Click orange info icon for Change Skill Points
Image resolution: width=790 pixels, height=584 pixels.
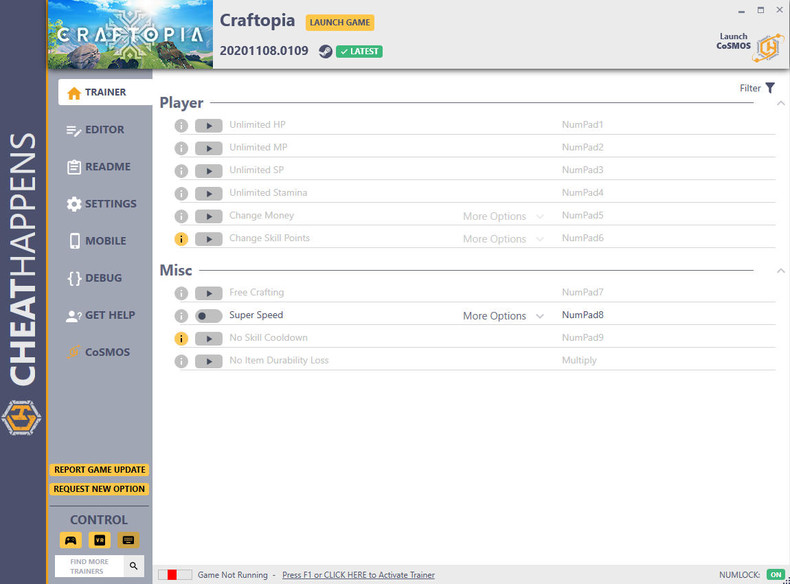click(x=181, y=239)
